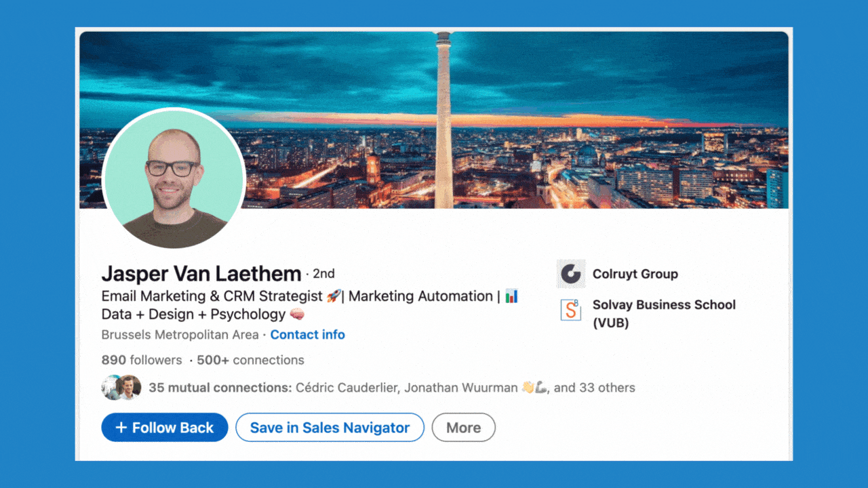Click the mutual connections avatar thumbnails
This screenshot has width=868, height=488.
click(121, 388)
